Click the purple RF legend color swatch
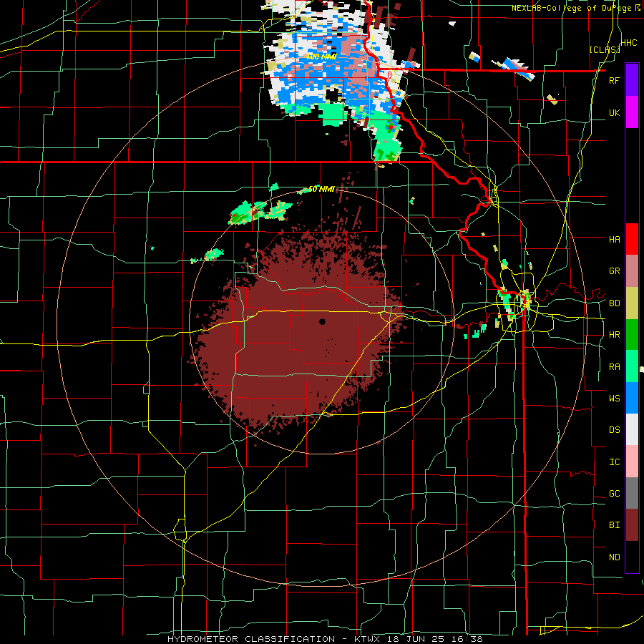Screen dimensions: 644x644 pyautogui.click(x=632, y=80)
